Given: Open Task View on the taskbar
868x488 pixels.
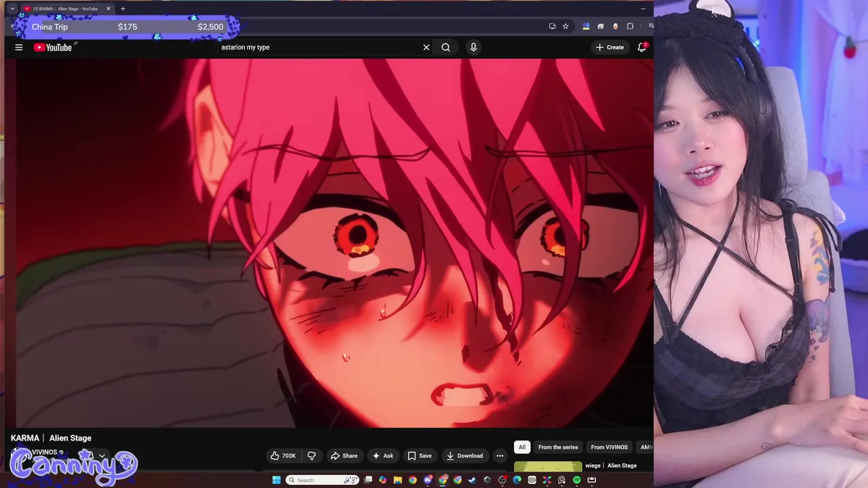Looking at the screenshot, I should [368, 480].
